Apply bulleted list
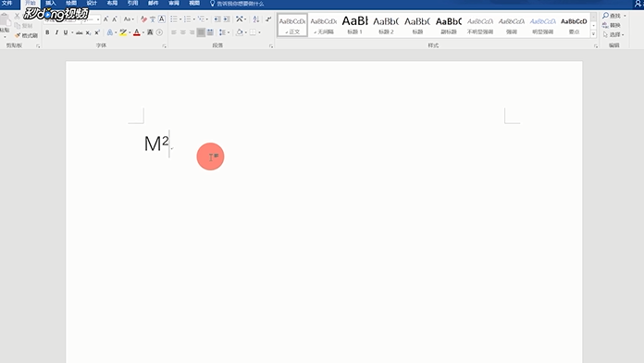This screenshot has height=363, width=644. pos(174,19)
